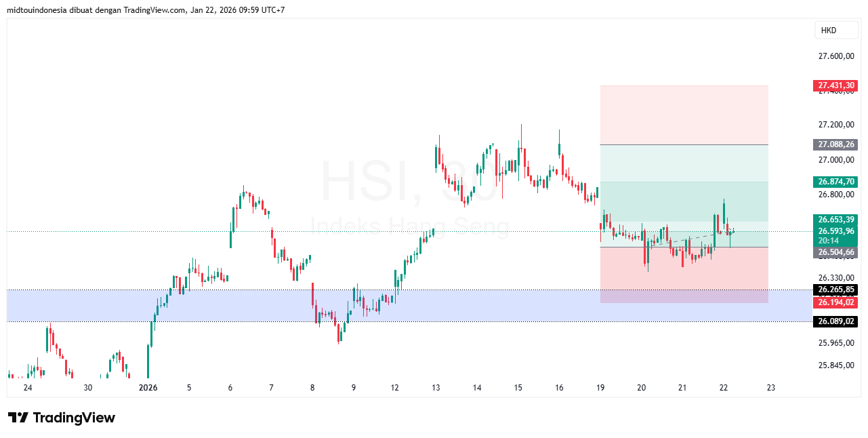
Task: Click the black 26.265,85 zone label
Action: point(835,290)
